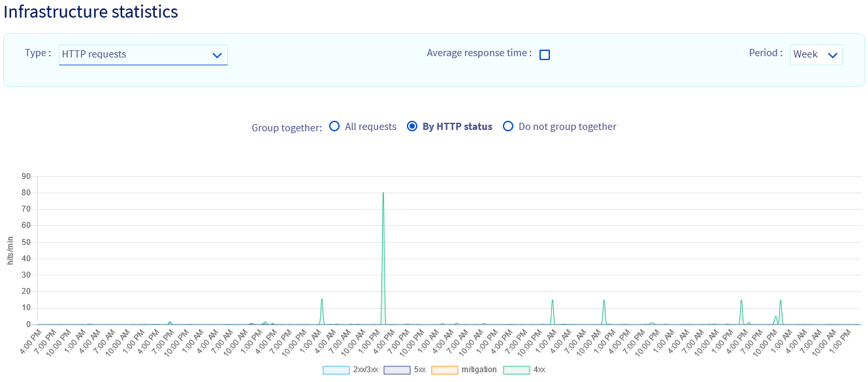868x382 pixels.
Task: Click the hits/min vertical axis label
Action: click(10, 251)
